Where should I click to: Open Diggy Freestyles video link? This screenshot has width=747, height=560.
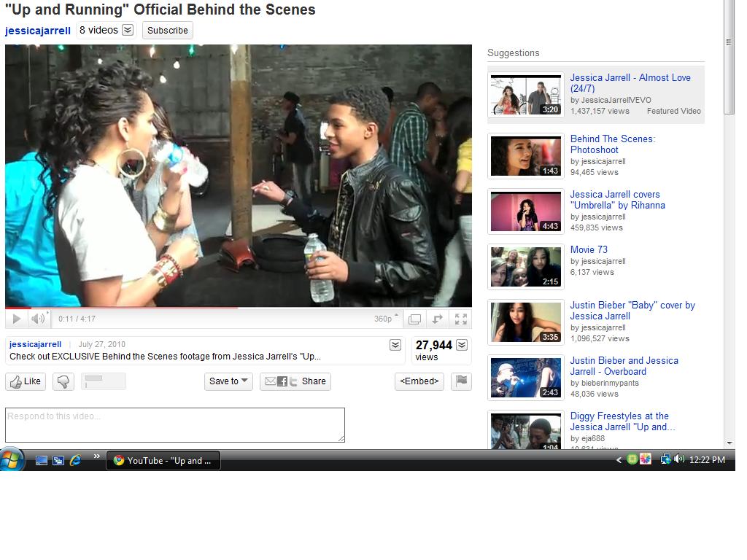pos(623,421)
